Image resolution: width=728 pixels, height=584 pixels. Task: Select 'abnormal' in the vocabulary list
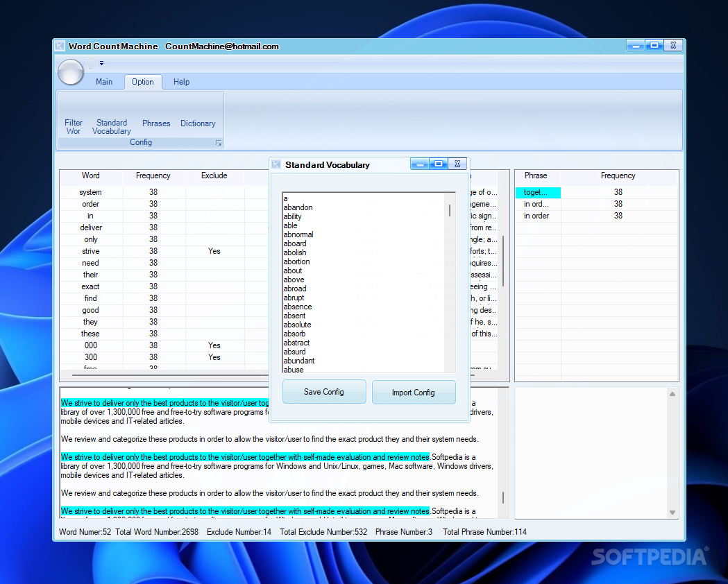pyautogui.click(x=298, y=234)
